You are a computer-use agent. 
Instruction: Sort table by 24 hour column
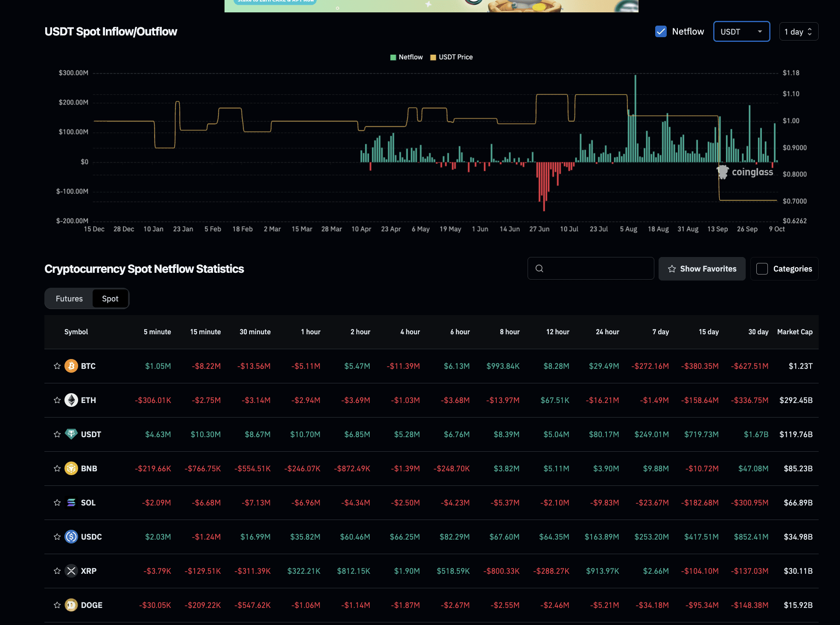pyautogui.click(x=607, y=332)
